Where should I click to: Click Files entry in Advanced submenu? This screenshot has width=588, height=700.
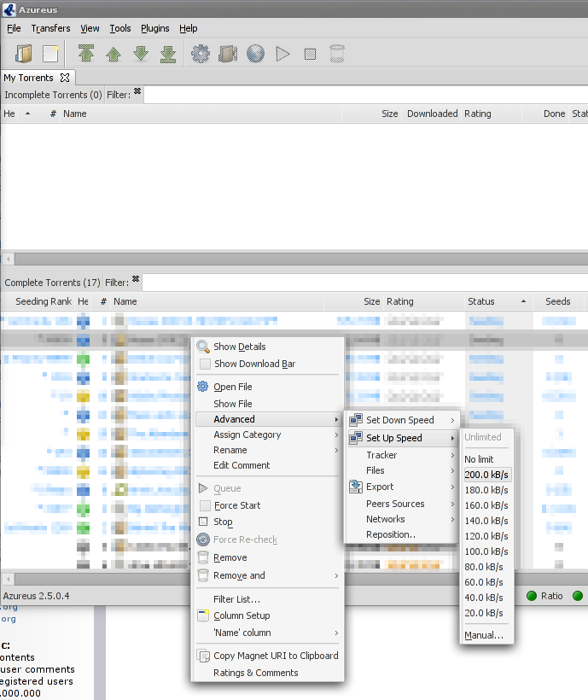tap(376, 470)
